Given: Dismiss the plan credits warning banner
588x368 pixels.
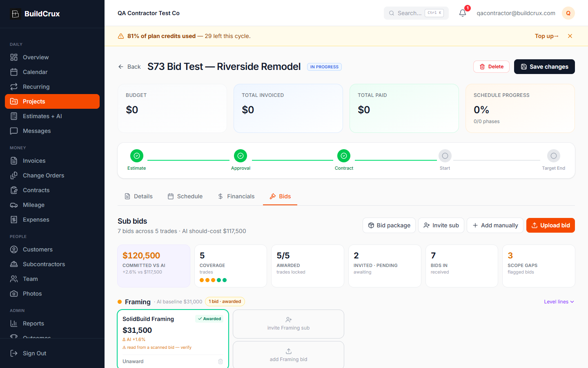Looking at the screenshot, I should point(570,36).
